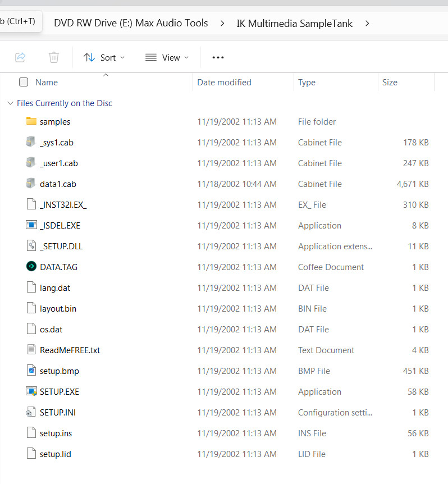Click the File folder type cell
The image size is (448, 484).
317,122
